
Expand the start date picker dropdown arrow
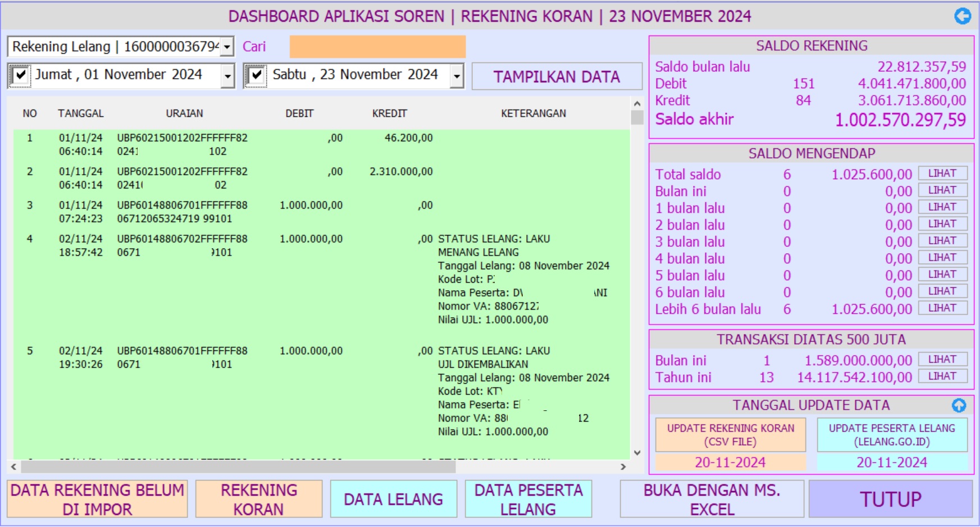pos(227,75)
